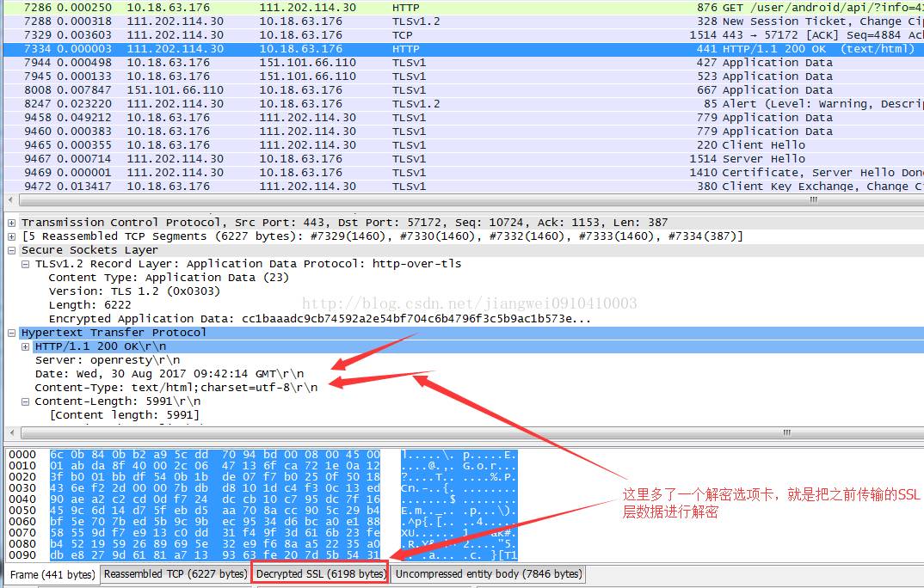
Task: Click ASCII column of offset 0030 row
Action: [x=459, y=488]
